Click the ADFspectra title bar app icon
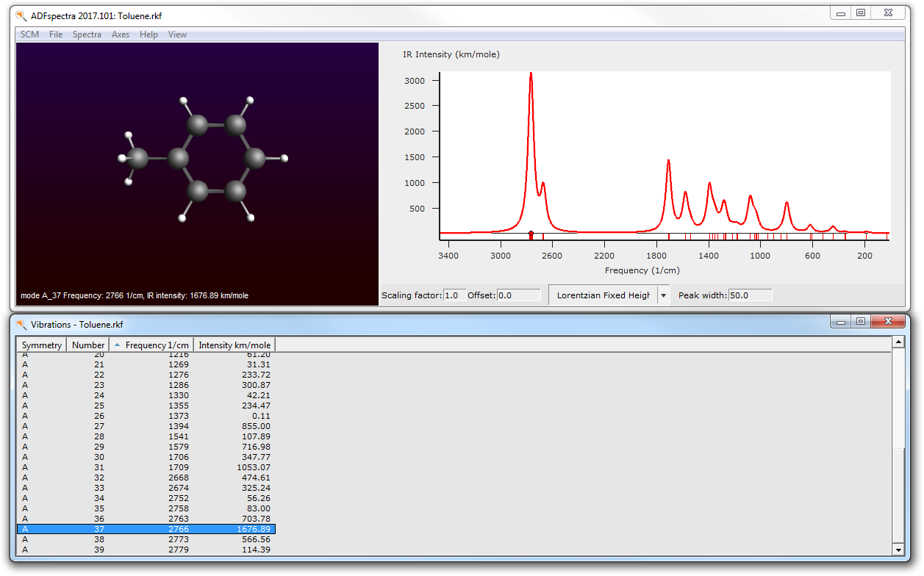 (21, 15)
